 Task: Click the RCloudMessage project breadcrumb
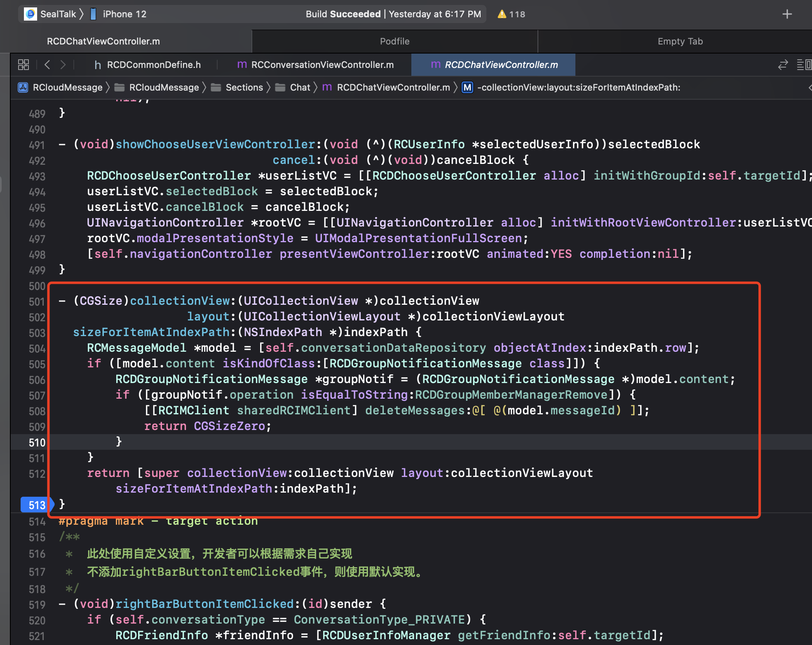(67, 87)
